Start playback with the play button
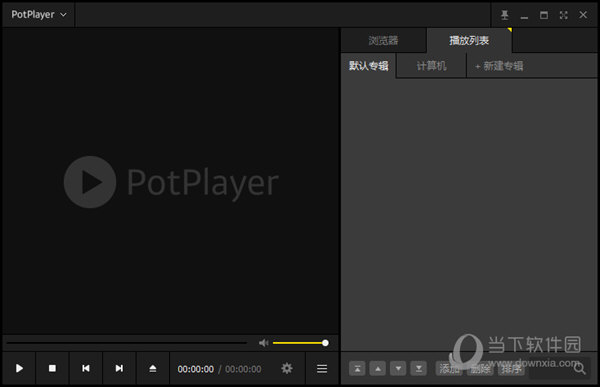 pos(19,368)
